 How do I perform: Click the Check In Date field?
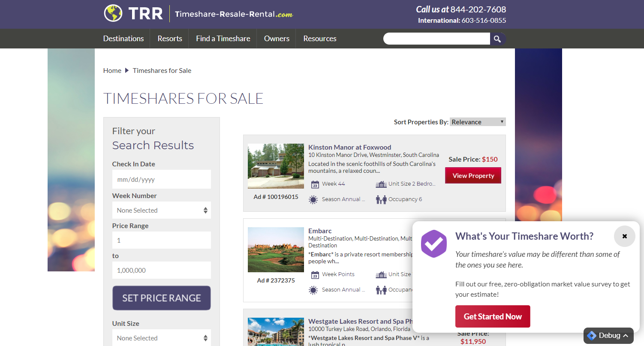point(162,179)
